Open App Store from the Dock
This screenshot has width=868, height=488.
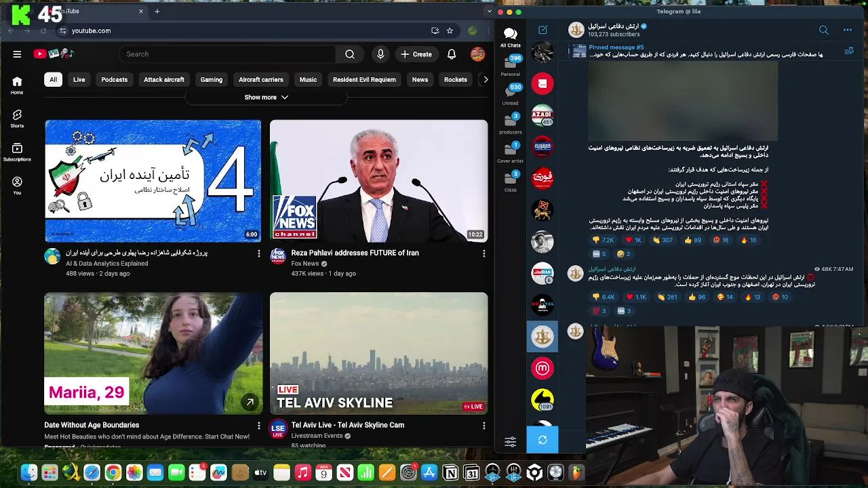tap(429, 472)
